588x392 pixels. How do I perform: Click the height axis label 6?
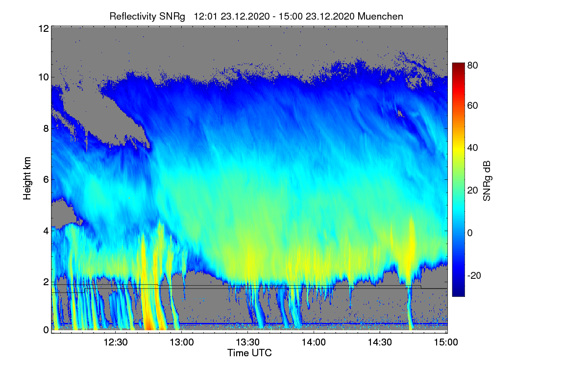[46, 180]
